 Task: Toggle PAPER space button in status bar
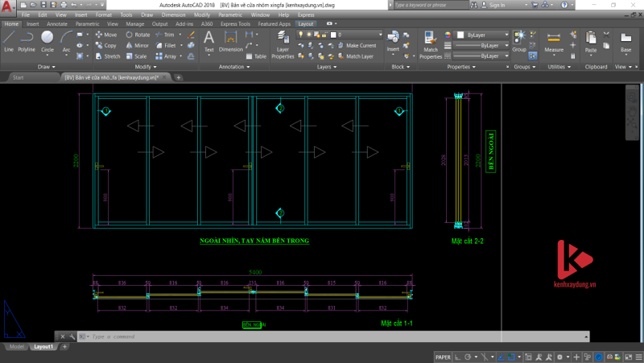click(443, 356)
